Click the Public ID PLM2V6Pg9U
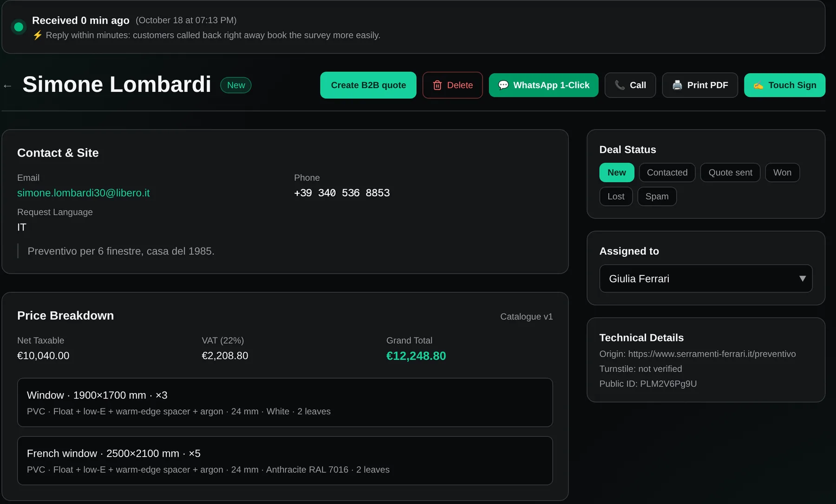The width and height of the screenshot is (836, 504). click(668, 384)
